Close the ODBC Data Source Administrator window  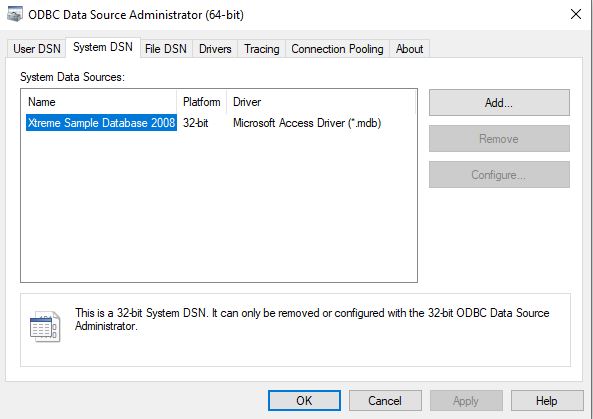tap(576, 14)
